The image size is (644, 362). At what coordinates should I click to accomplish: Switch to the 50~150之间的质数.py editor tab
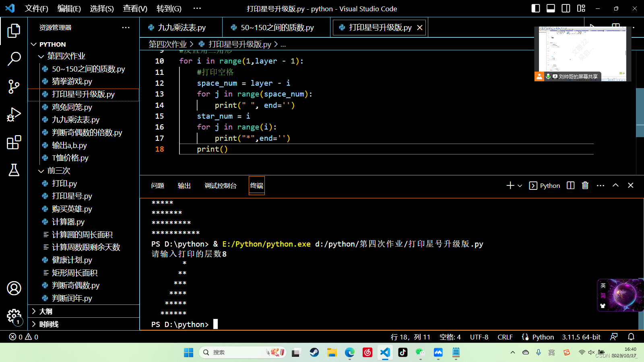coord(277,27)
